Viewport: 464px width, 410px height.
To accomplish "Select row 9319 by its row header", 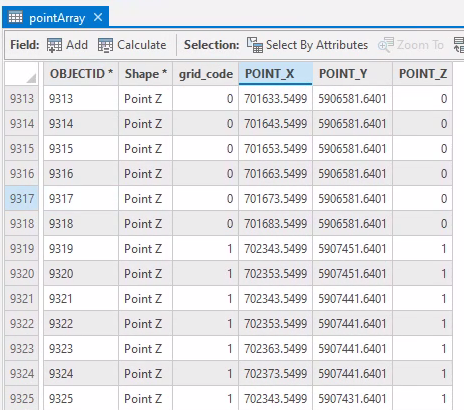I will (22, 249).
